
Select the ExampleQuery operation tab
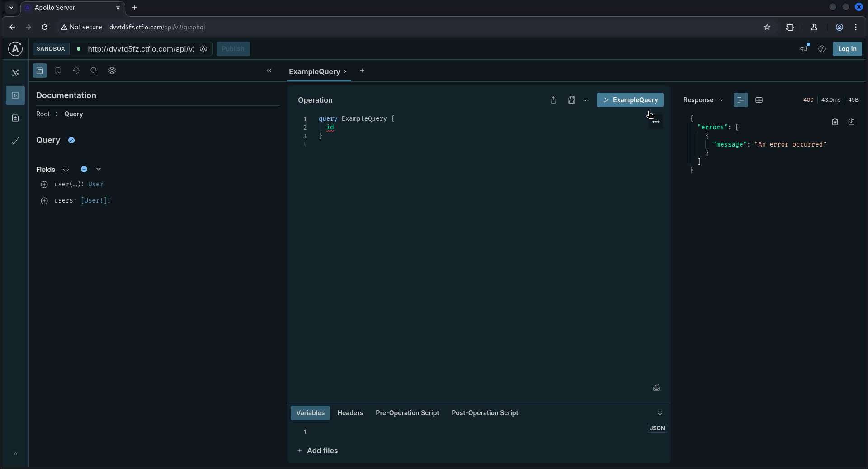pos(315,71)
